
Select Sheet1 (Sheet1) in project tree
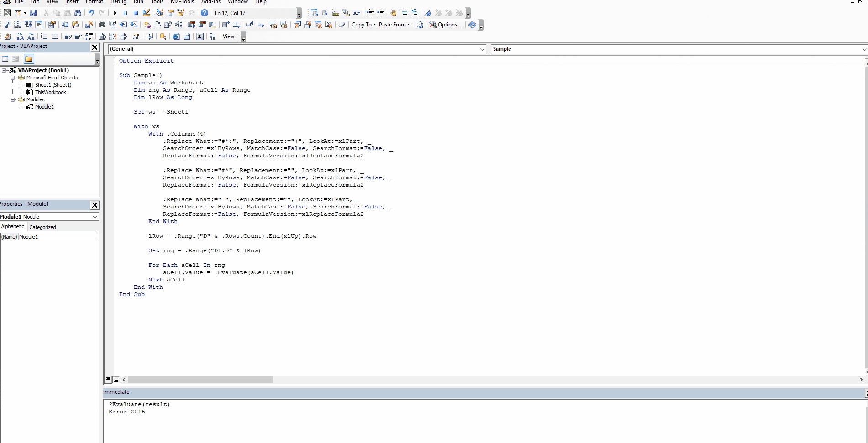pyautogui.click(x=53, y=85)
